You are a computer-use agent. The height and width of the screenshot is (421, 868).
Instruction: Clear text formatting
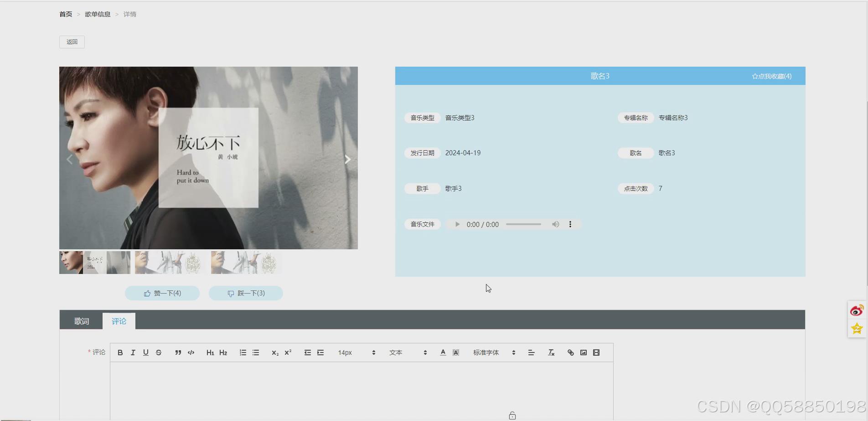(551, 353)
